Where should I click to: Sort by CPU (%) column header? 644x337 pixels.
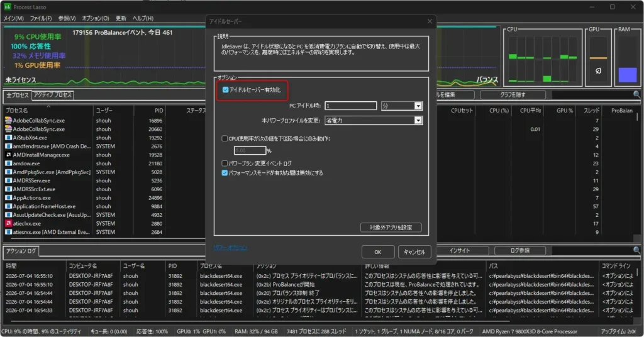[493, 111]
